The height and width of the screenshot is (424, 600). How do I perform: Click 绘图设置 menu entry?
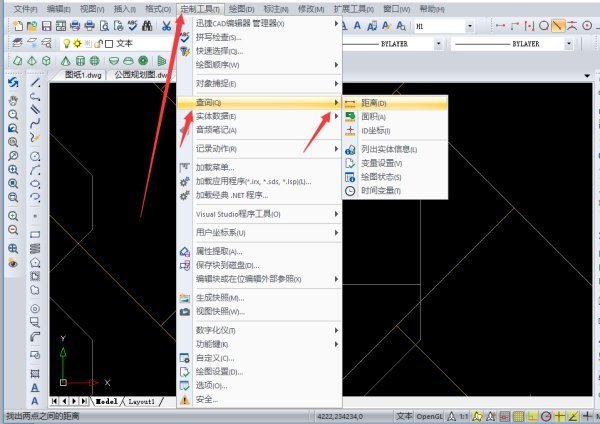(259, 372)
